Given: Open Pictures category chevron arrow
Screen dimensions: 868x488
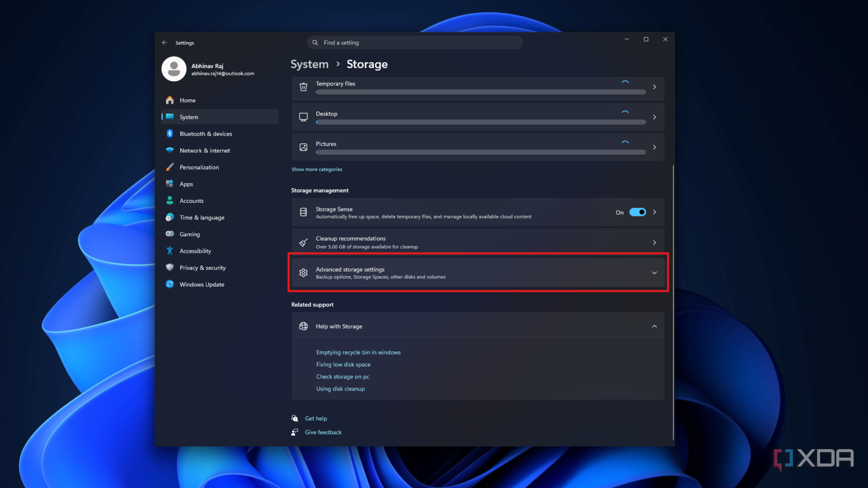Looking at the screenshot, I should (654, 147).
